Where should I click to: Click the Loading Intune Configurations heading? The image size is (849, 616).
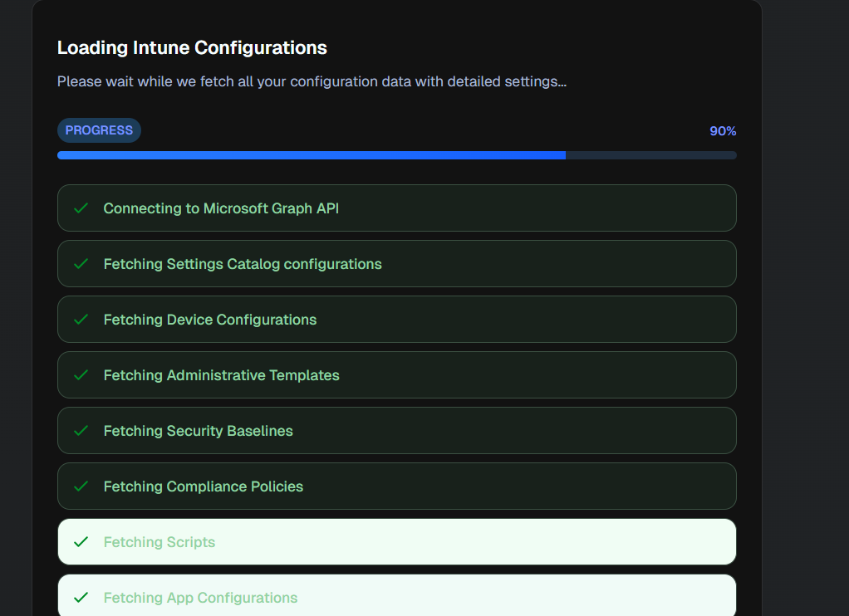[192, 48]
